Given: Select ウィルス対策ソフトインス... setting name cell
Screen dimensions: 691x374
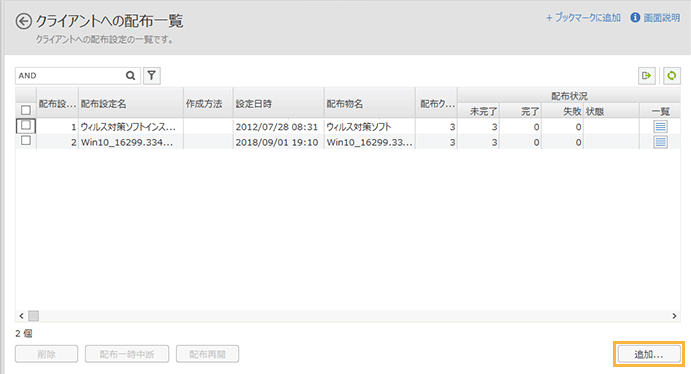Looking at the screenshot, I should [130, 127].
